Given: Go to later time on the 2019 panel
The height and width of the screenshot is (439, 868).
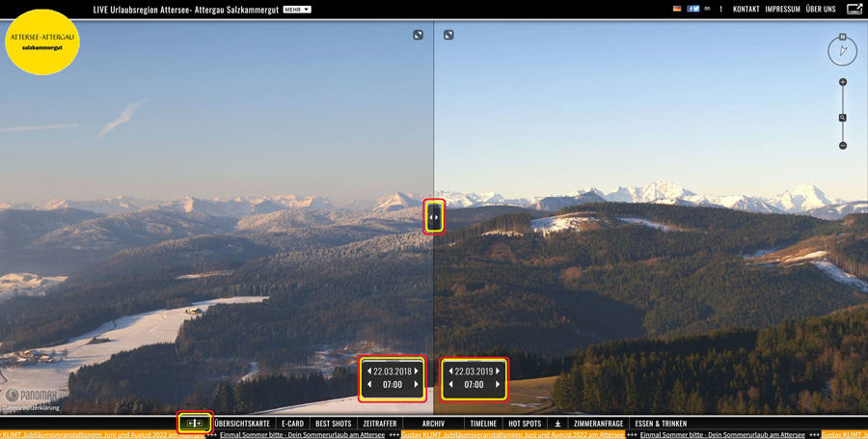Looking at the screenshot, I should [498, 384].
